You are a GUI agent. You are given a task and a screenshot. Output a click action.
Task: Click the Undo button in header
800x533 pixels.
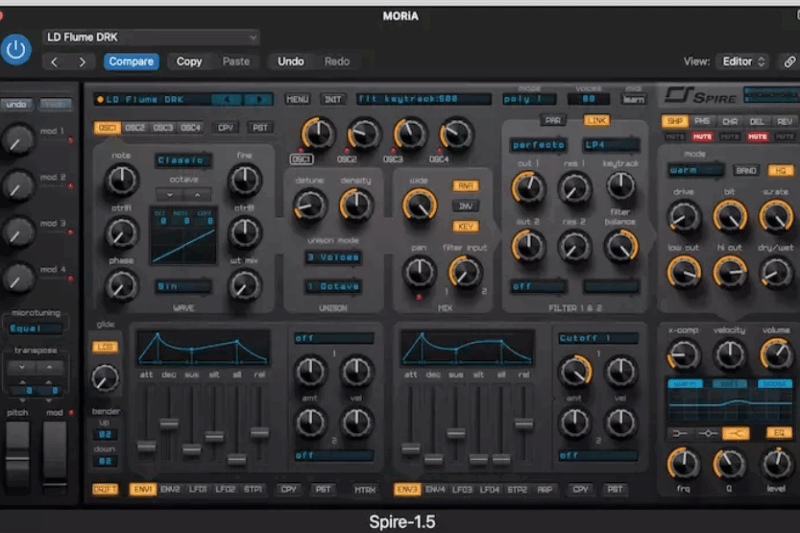click(x=290, y=62)
